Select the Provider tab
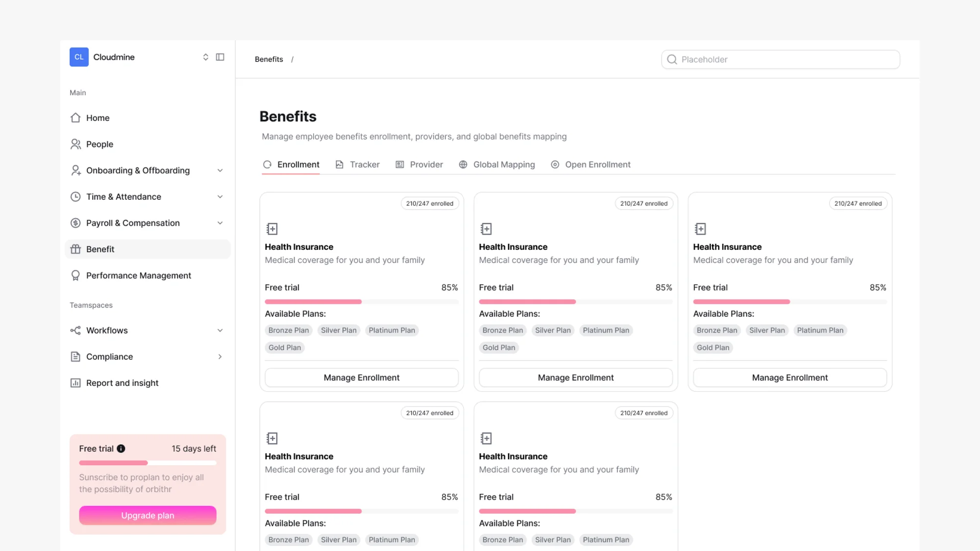Screen dimensions: 980x551 tap(419, 165)
